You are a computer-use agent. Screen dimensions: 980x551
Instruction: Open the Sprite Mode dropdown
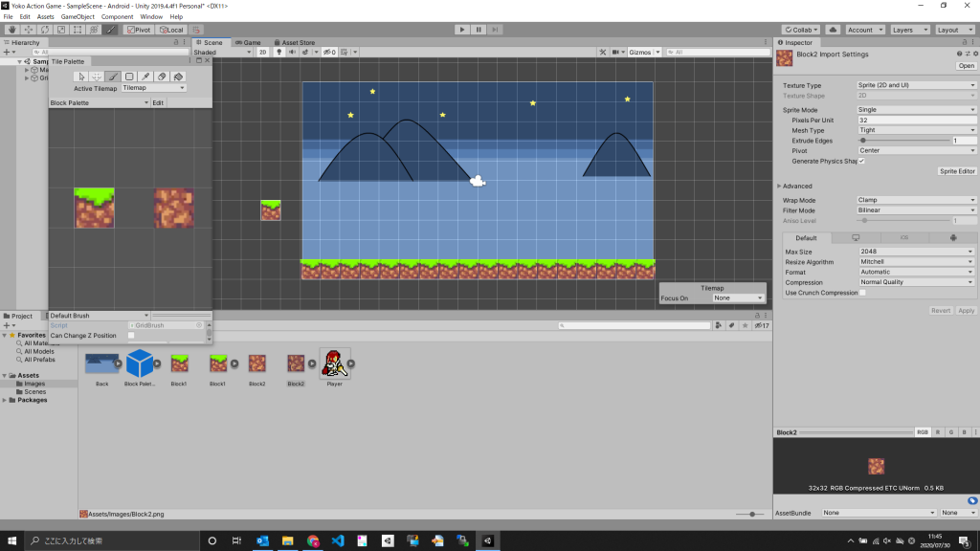[916, 109]
